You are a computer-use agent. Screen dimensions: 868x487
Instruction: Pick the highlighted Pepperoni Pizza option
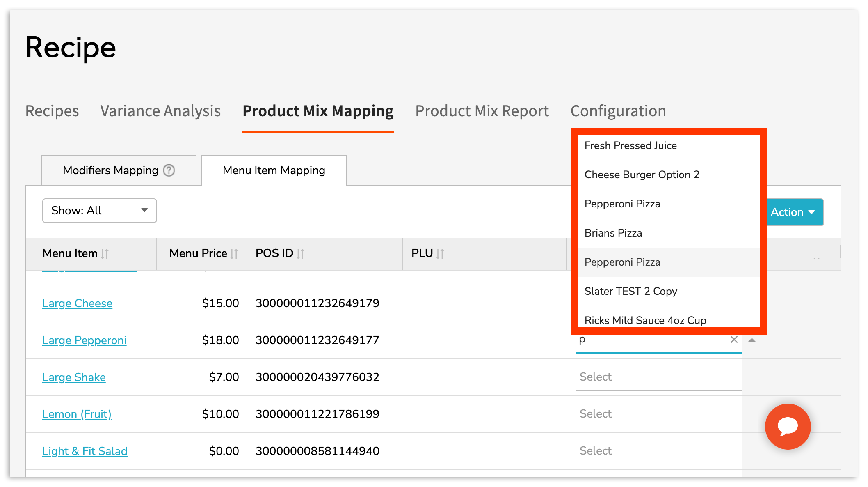pyautogui.click(x=622, y=262)
